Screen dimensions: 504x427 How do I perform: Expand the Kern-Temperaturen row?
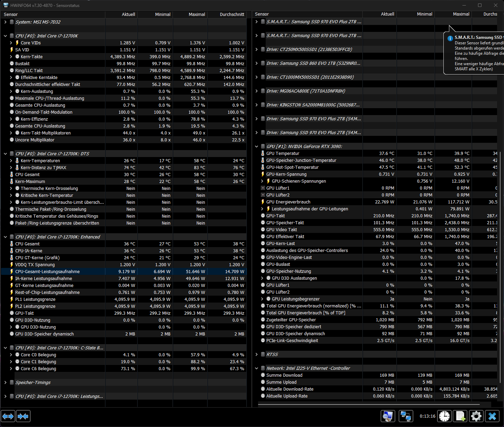point(11,160)
